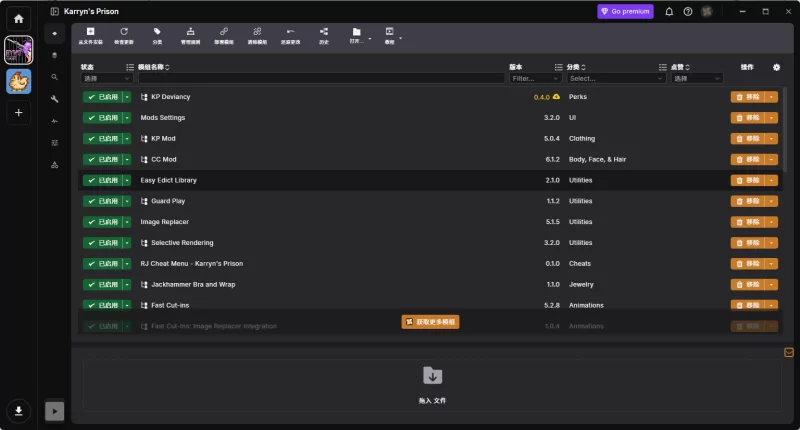
Task: Click the Manage Rules toolbar icon
Action: click(x=190, y=32)
